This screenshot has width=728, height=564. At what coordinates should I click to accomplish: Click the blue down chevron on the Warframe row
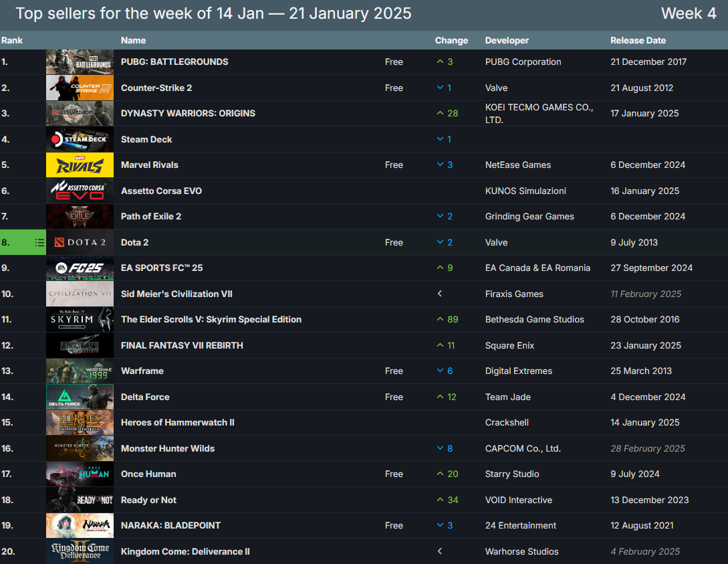pyautogui.click(x=441, y=371)
